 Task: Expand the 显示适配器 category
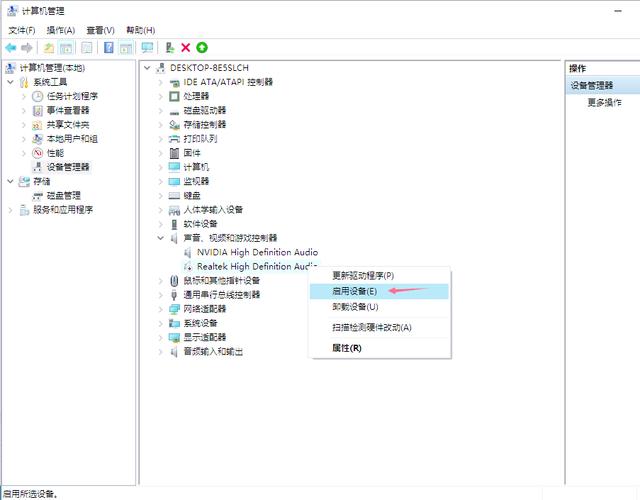(x=161, y=337)
